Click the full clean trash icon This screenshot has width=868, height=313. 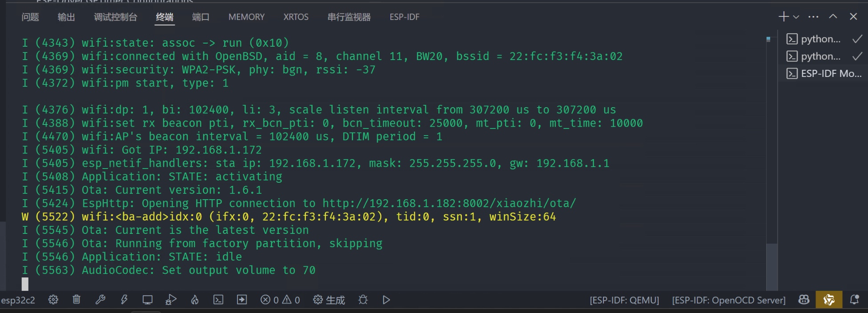[x=76, y=300]
